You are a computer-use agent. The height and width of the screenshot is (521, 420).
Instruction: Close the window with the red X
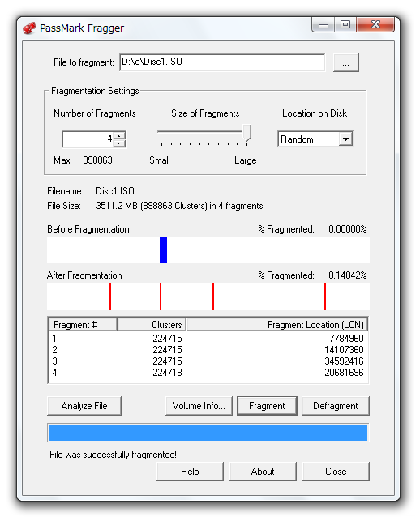tap(375, 25)
